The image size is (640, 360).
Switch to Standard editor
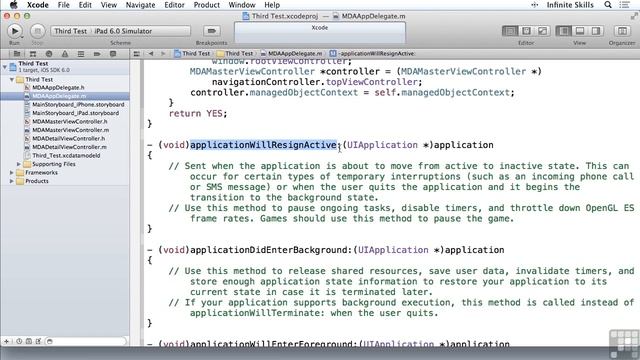tap(510, 31)
